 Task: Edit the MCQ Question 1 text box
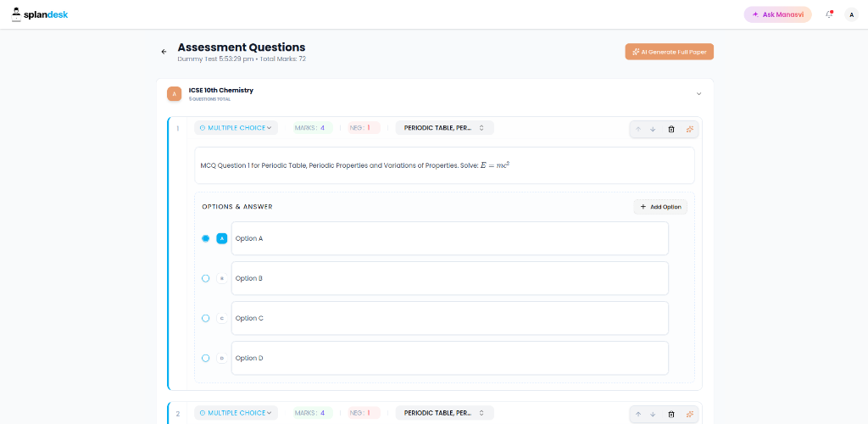(444, 165)
